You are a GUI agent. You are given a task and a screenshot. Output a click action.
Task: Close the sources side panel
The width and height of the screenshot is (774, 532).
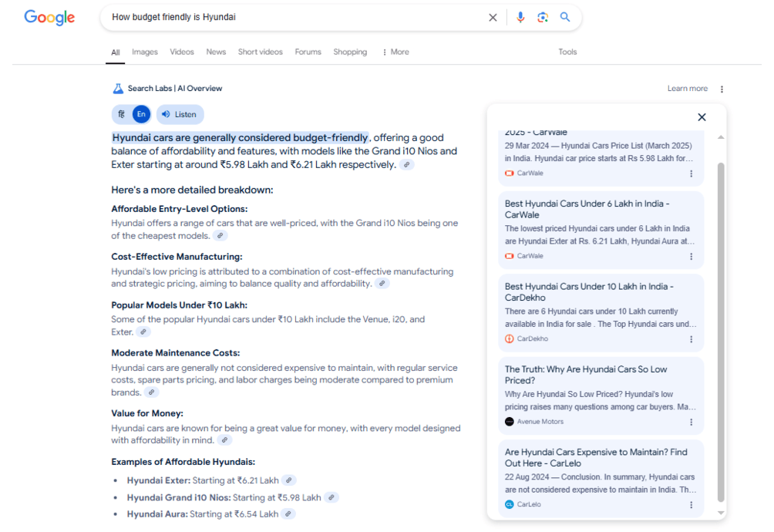point(702,117)
